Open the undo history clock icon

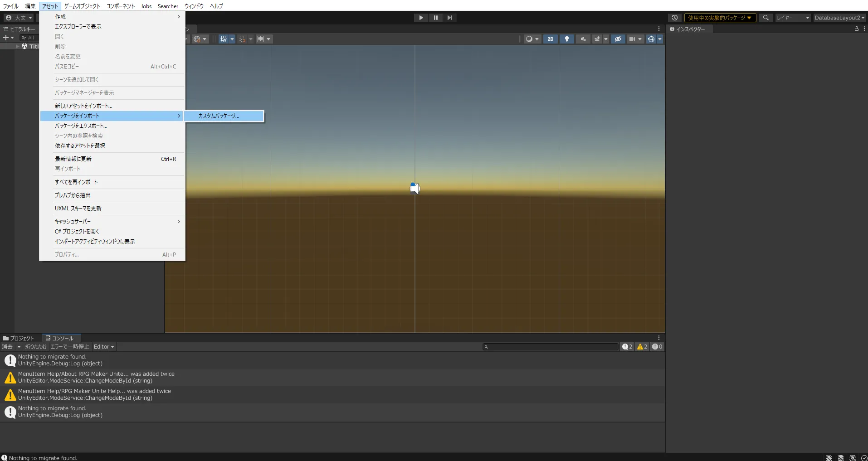(674, 18)
